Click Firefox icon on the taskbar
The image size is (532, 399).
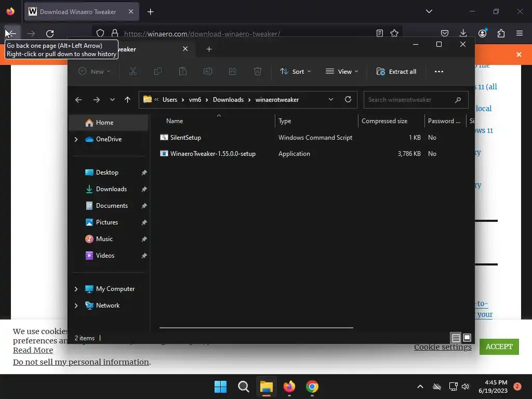(x=289, y=387)
